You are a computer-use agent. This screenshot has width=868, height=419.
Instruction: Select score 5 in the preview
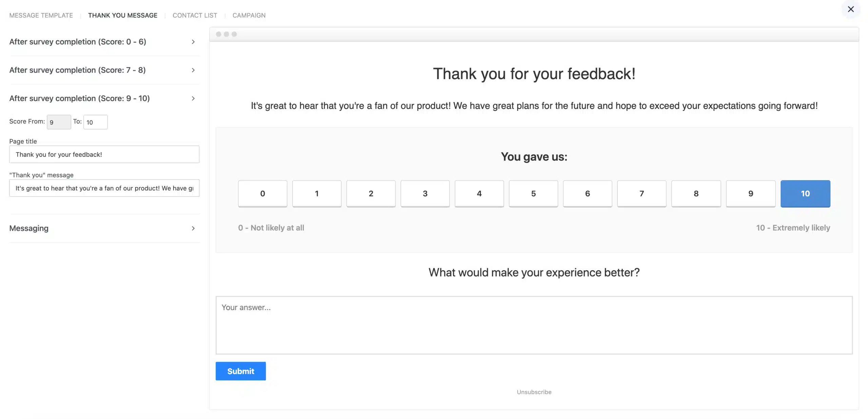[x=533, y=193]
